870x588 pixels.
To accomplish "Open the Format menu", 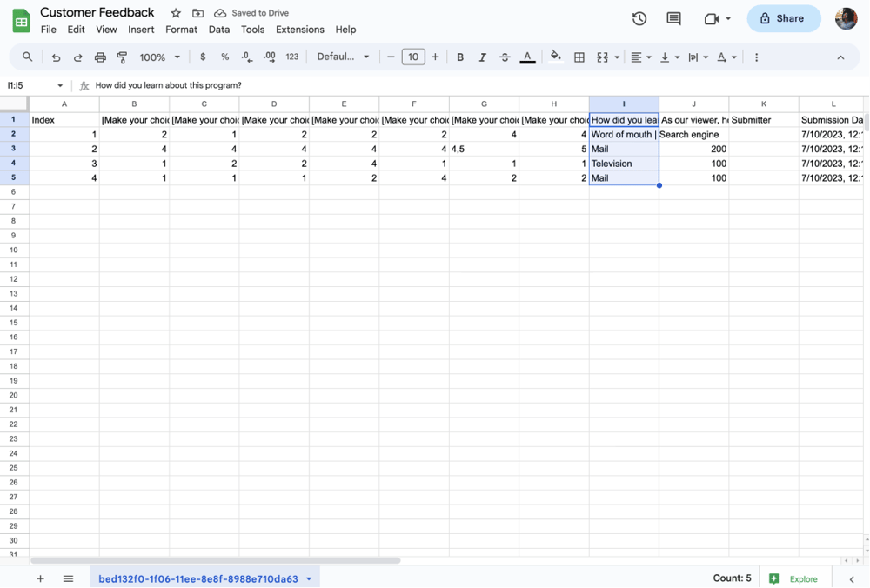I will pos(181,29).
